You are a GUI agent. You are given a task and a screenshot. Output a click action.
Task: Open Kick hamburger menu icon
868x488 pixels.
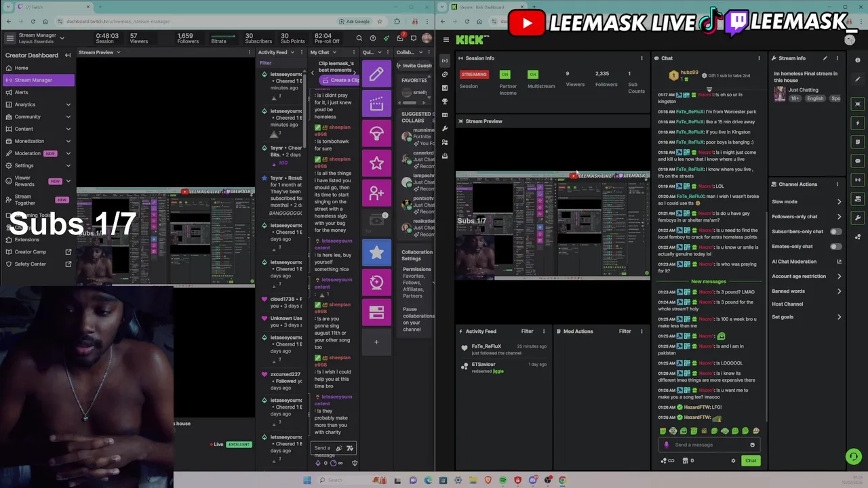coord(446,40)
